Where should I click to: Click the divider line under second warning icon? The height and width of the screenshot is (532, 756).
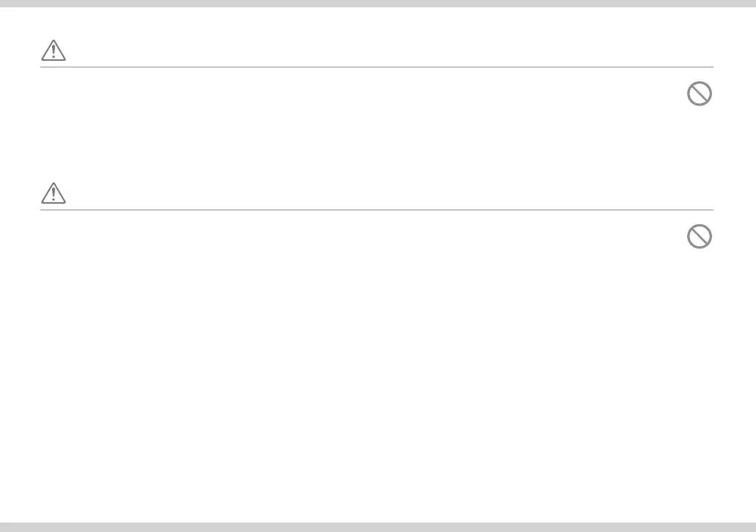[377, 210]
